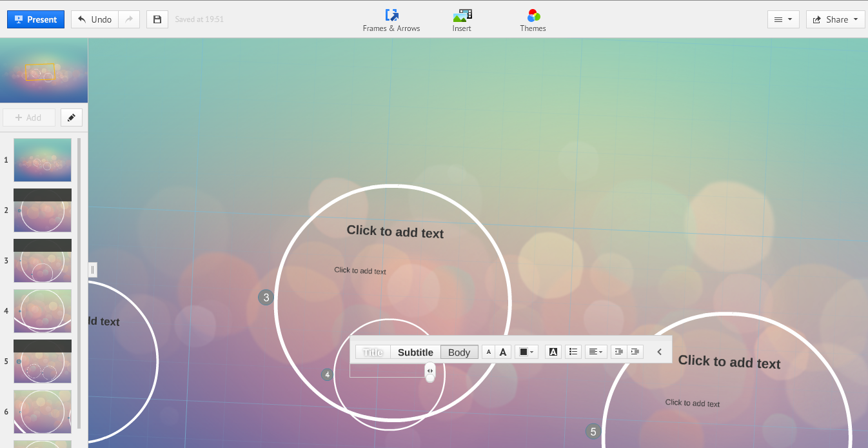The width and height of the screenshot is (868, 448).
Task: Click the Present button
Action: click(x=35, y=19)
